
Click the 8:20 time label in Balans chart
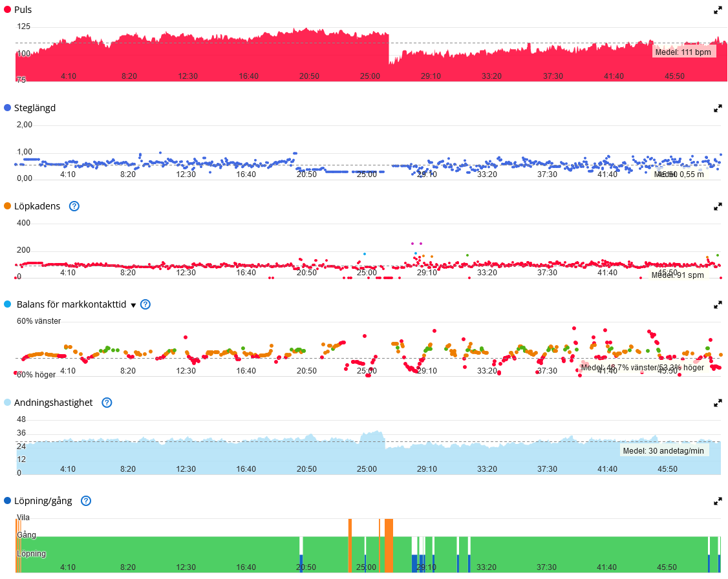(x=128, y=371)
